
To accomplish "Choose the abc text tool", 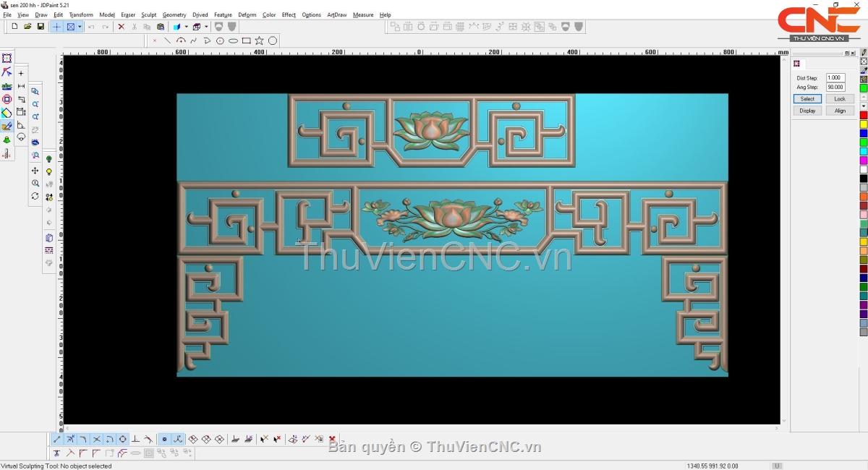I will pyautogui.click(x=7, y=86).
